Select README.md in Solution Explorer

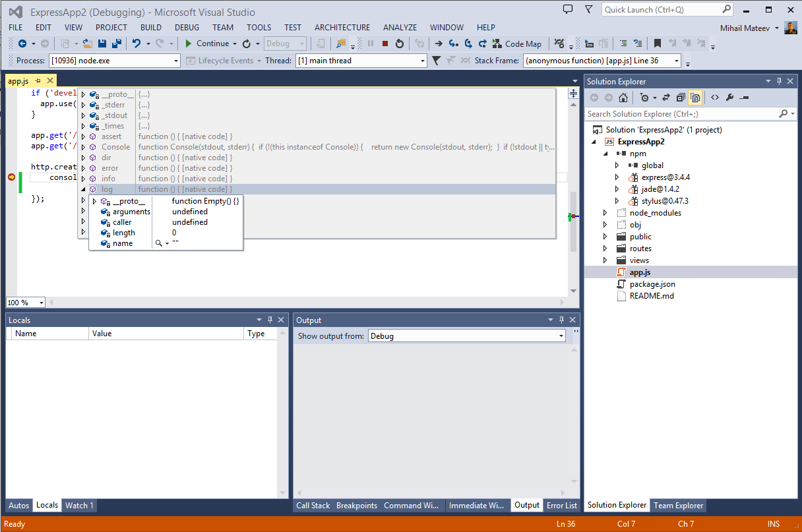[652, 296]
